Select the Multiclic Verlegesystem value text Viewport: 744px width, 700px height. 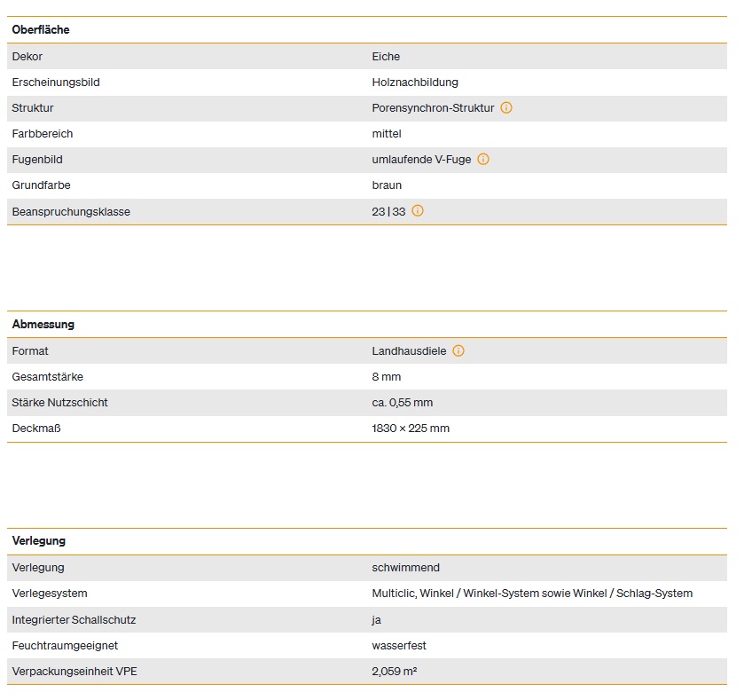point(532,594)
